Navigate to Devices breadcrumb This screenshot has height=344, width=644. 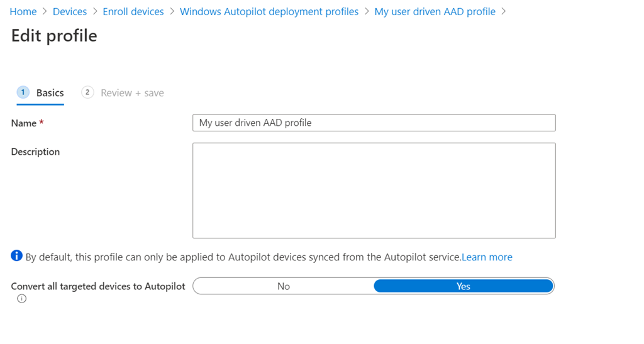70,11
